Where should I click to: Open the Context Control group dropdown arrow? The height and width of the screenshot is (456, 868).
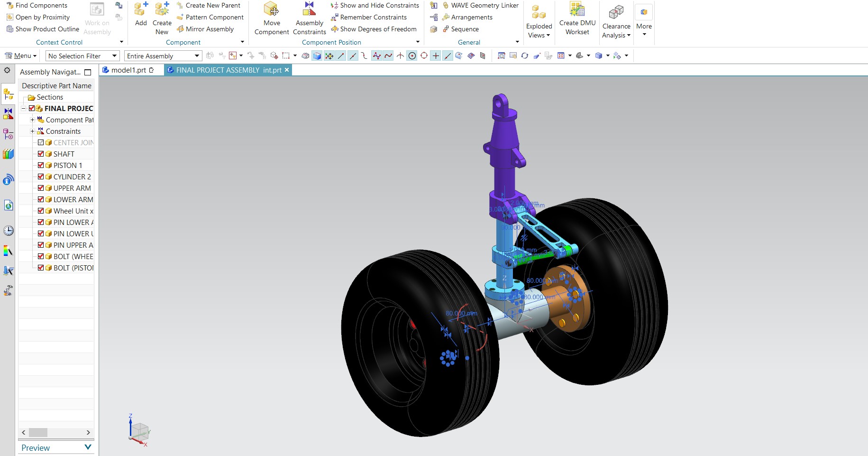(121, 42)
